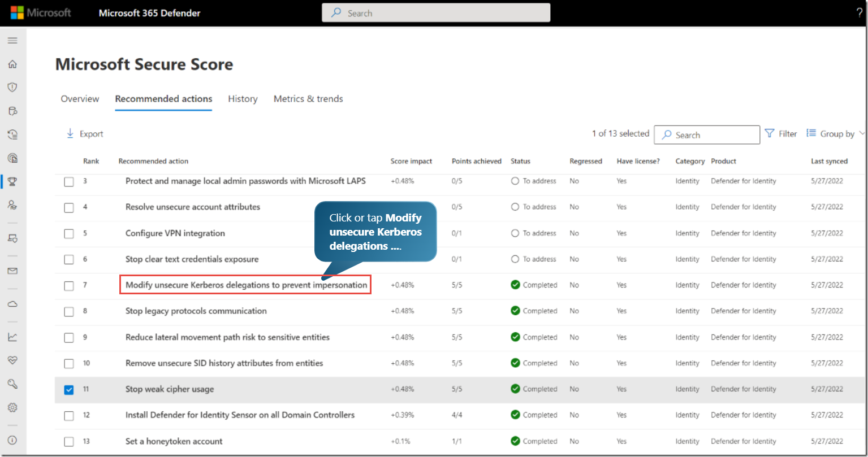Sort by the Score impact column header
Image resolution: width=868 pixels, height=457 pixels.
tap(411, 161)
